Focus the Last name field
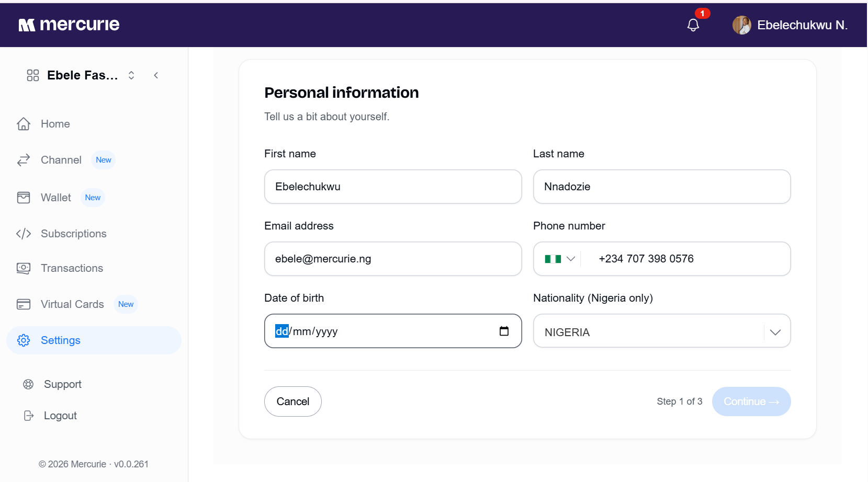The width and height of the screenshot is (868, 482). [662, 187]
